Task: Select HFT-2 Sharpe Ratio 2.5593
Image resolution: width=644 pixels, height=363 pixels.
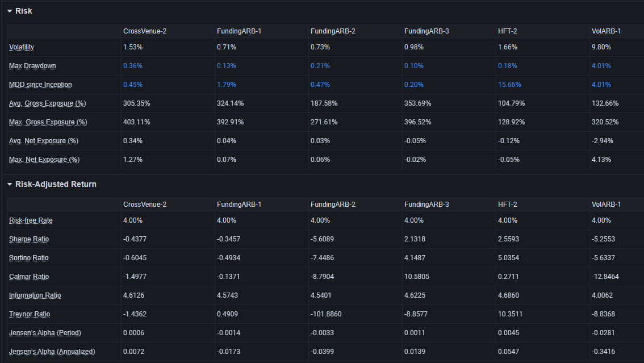Action: click(508, 239)
